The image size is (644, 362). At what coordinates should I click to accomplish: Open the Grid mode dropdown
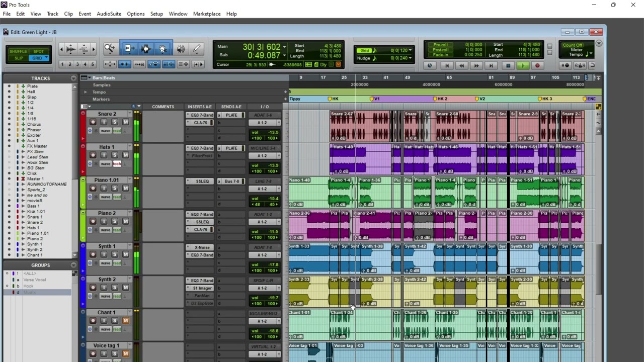(x=46, y=58)
